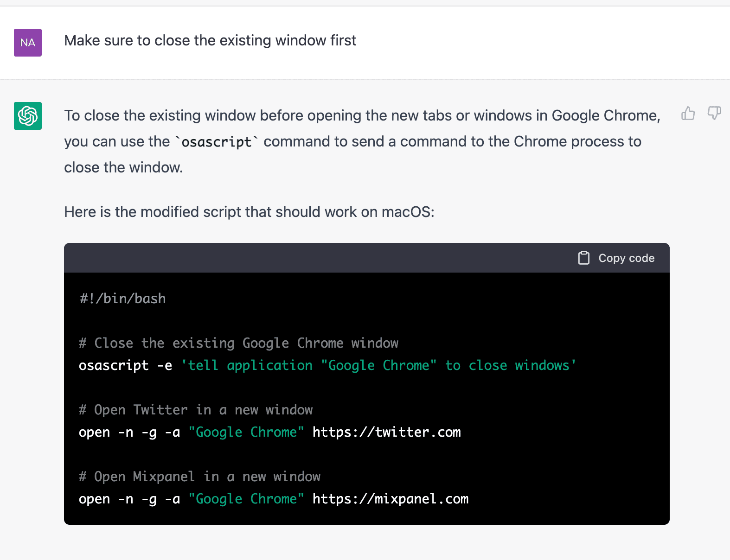The height and width of the screenshot is (560, 730).
Task: Click the green ChatGPT logo avatar
Action: pyautogui.click(x=28, y=116)
